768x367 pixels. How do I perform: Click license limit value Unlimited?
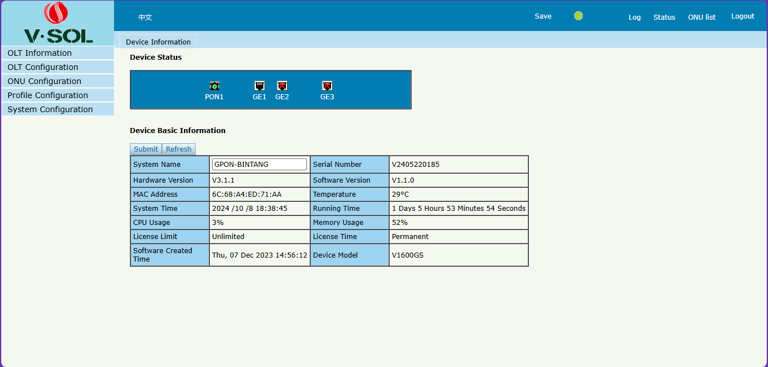228,236
